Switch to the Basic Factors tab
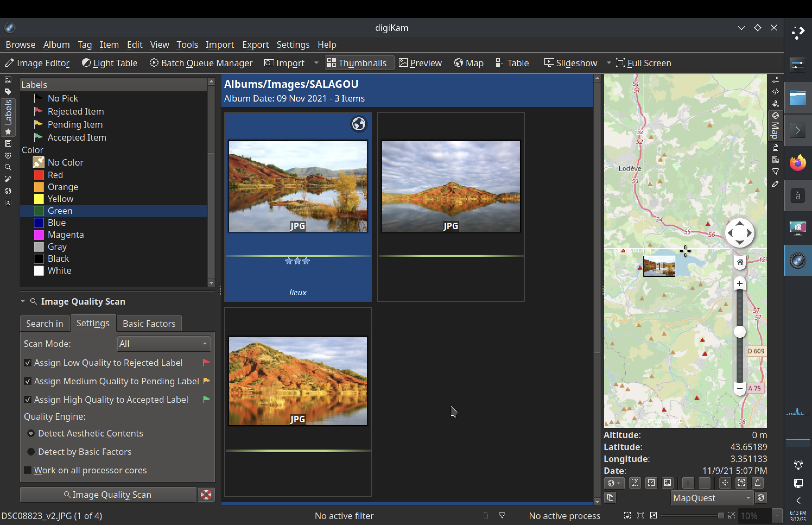This screenshot has height=525, width=812. pos(149,324)
